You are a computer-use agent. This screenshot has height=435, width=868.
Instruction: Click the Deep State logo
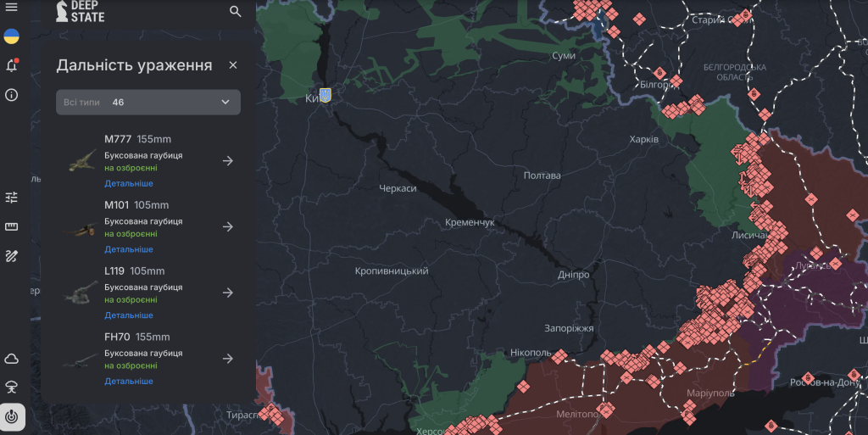[x=81, y=11]
